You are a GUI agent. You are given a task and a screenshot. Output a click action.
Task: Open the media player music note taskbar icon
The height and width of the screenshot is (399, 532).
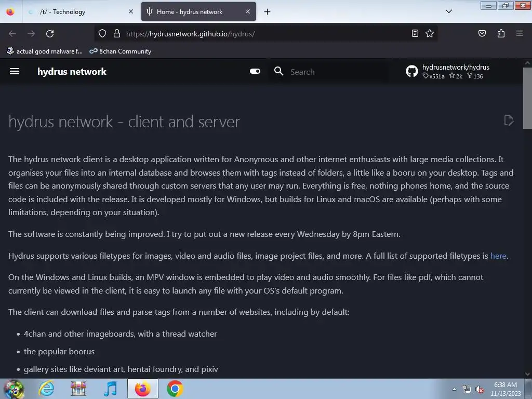(x=110, y=389)
